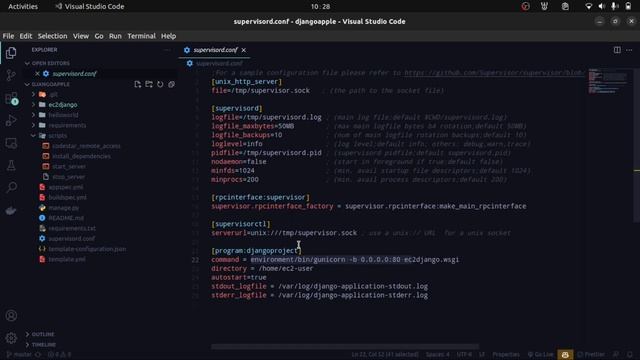Open the View menu
The height and width of the screenshot is (360, 640).
tap(81, 36)
